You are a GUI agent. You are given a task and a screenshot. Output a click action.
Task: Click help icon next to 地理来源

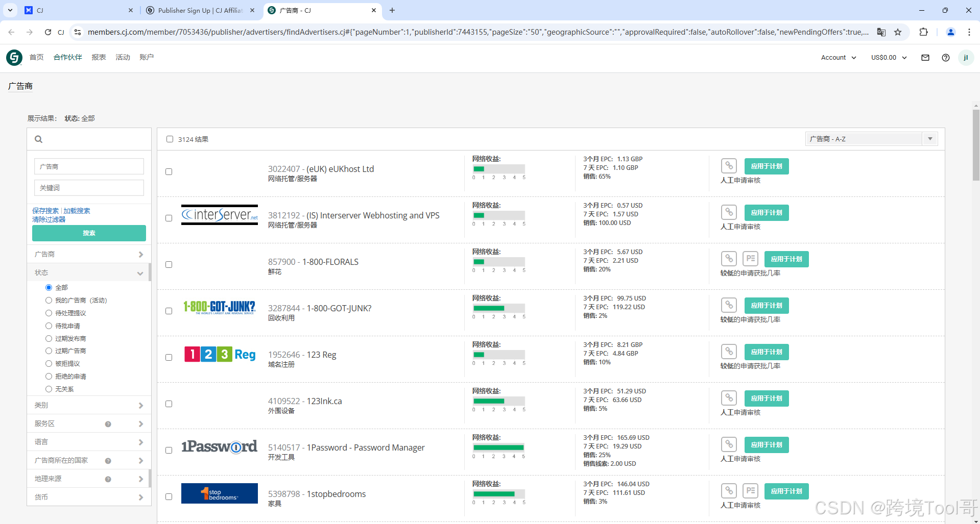(108, 479)
